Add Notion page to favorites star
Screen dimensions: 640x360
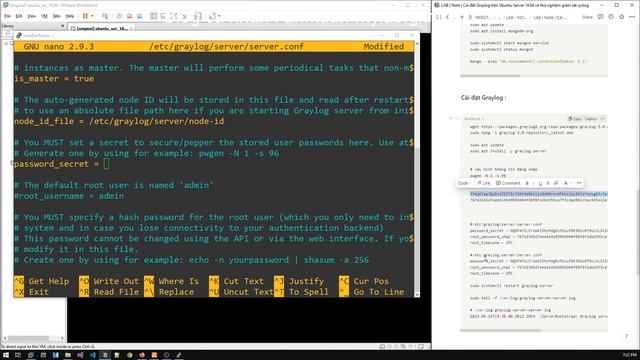[x=622, y=17]
